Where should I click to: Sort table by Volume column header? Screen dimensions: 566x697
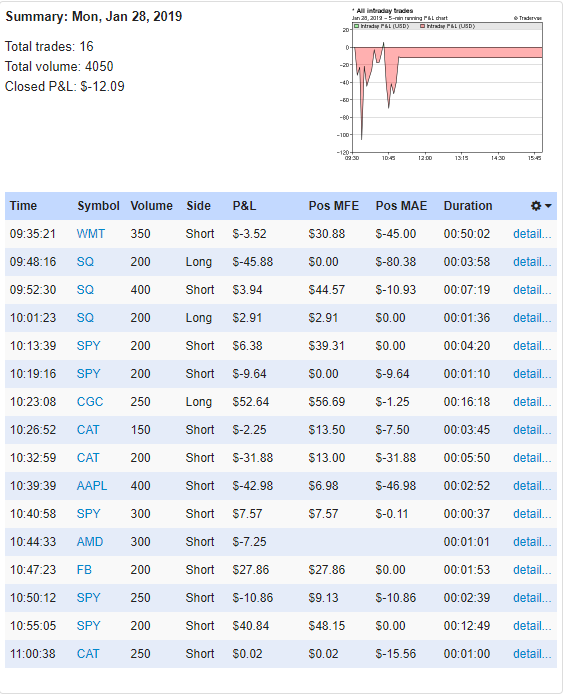151,206
